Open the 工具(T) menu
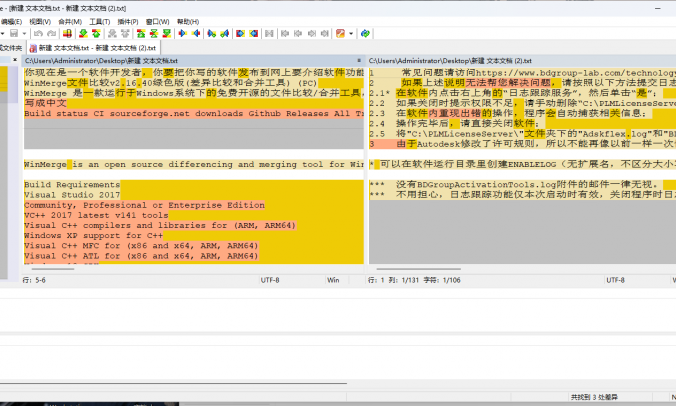 pos(100,22)
